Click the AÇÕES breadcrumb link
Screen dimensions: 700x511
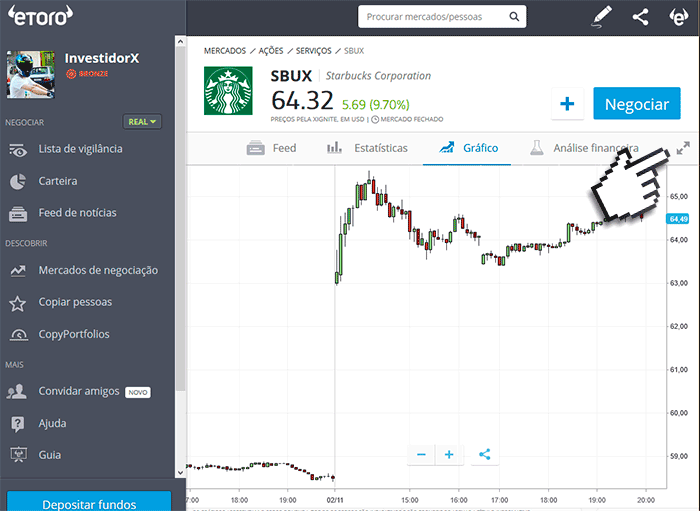pyautogui.click(x=270, y=50)
